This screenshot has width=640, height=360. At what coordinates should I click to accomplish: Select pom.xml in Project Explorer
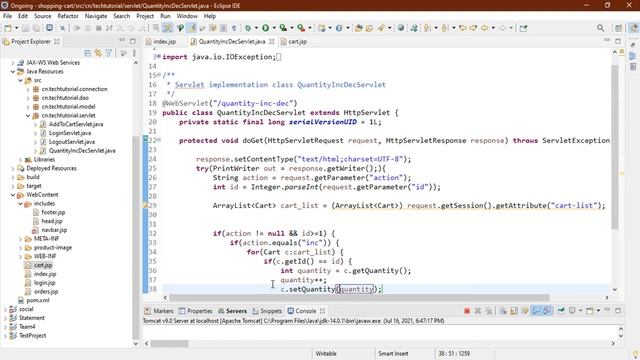pyautogui.click(x=38, y=300)
